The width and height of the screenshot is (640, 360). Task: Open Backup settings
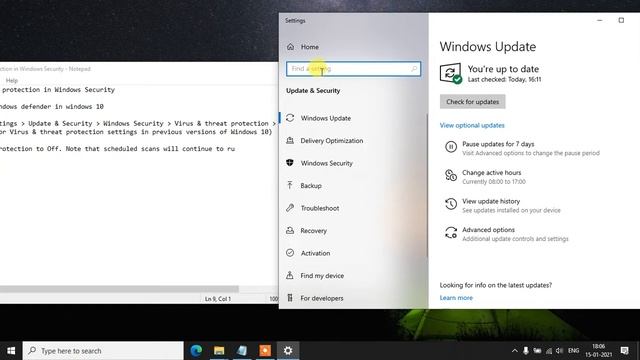point(311,185)
